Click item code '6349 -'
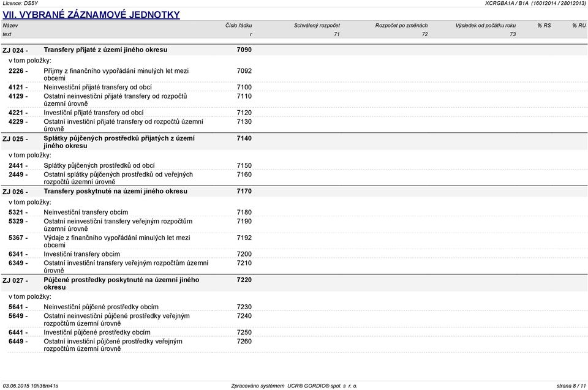The width and height of the screenshot is (588, 390). tap(18, 263)
